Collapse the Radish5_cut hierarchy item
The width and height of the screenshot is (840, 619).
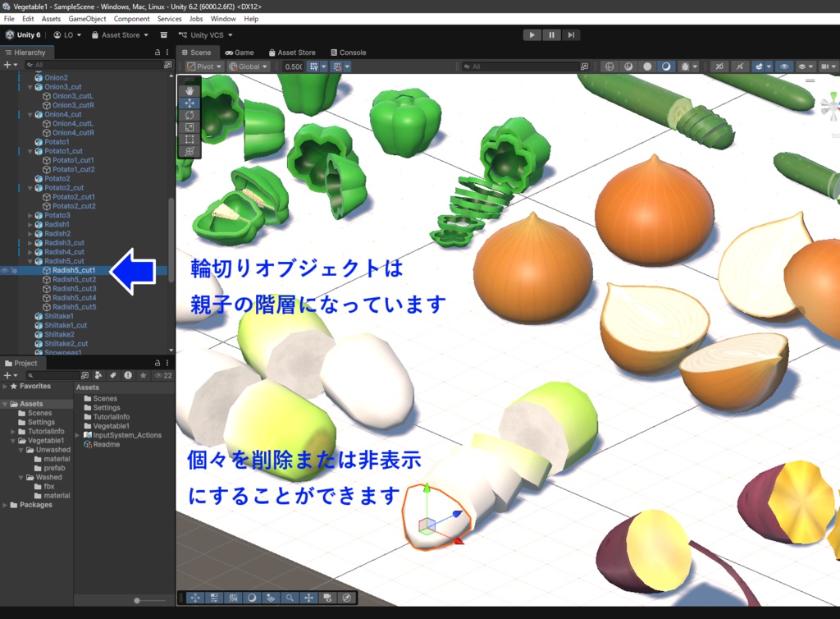coord(30,261)
